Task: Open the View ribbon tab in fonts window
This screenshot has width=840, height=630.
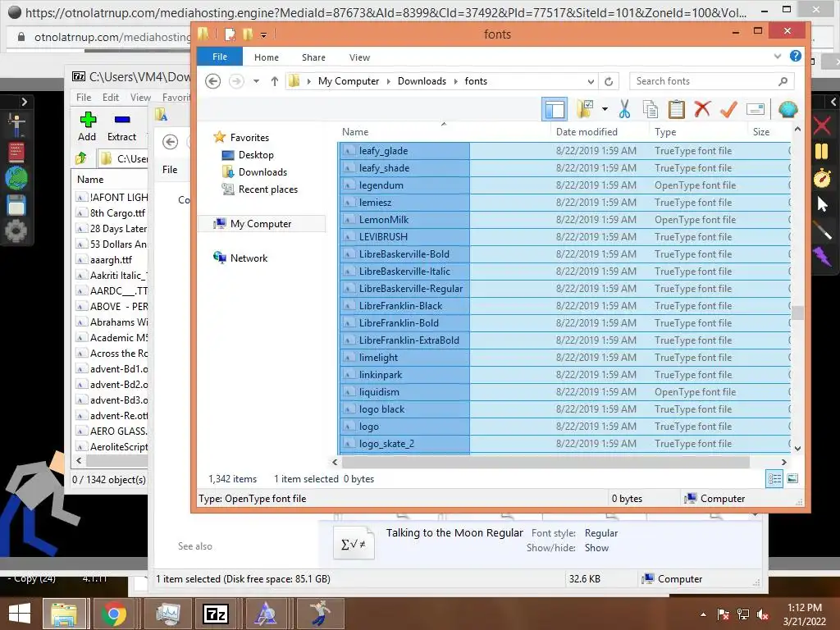Action: pos(359,57)
